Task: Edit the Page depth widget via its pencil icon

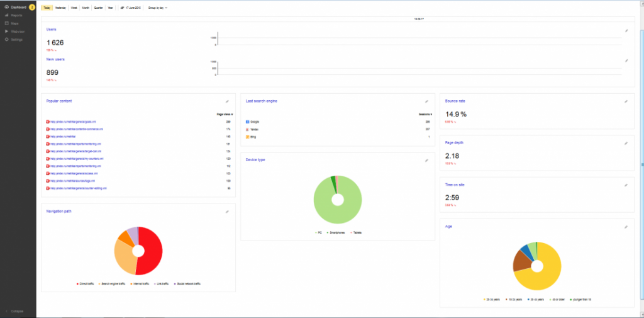Action: (626, 143)
